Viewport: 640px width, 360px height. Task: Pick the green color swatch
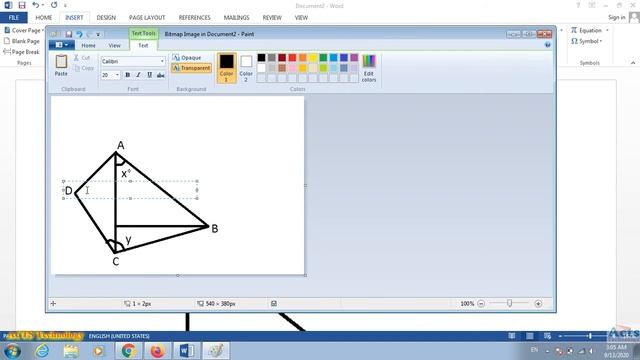click(x=323, y=58)
